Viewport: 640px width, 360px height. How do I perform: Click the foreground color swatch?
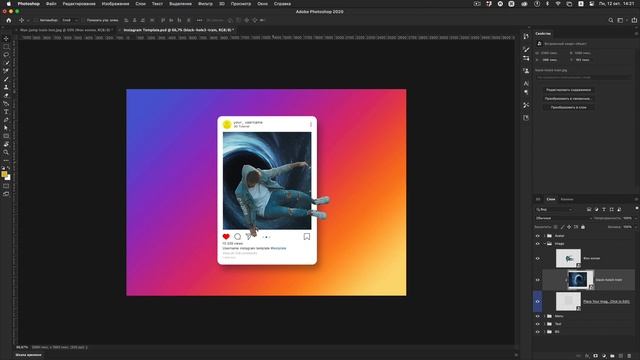click(4, 174)
